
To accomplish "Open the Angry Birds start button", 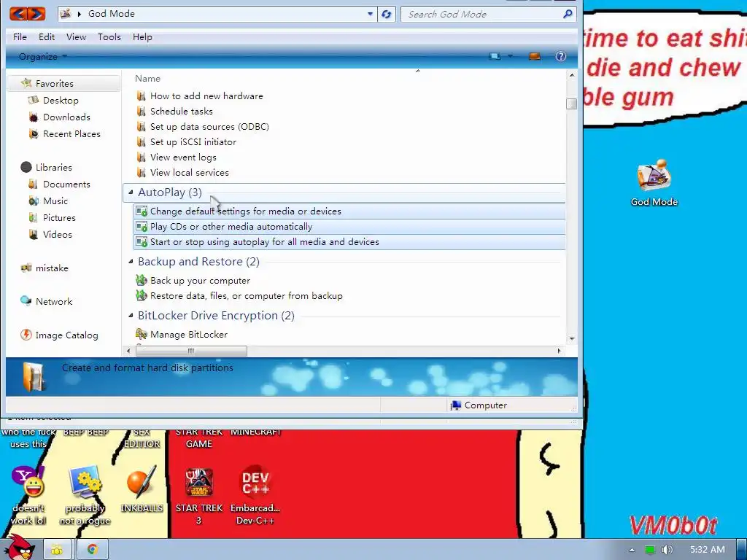I will 19,548.
